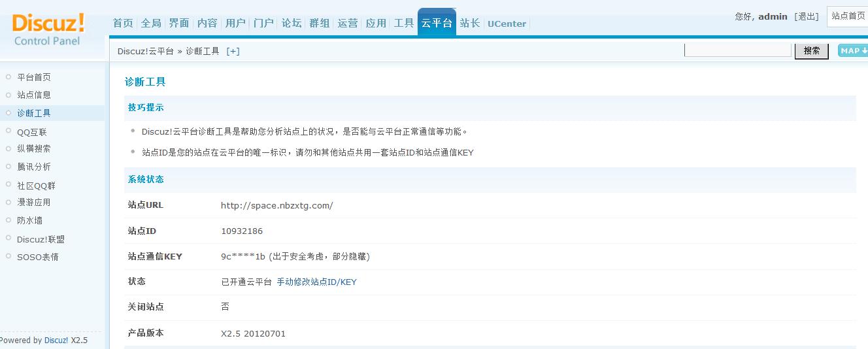
Task: Open 腾讯分析 in sidebar
Action: coord(34,167)
